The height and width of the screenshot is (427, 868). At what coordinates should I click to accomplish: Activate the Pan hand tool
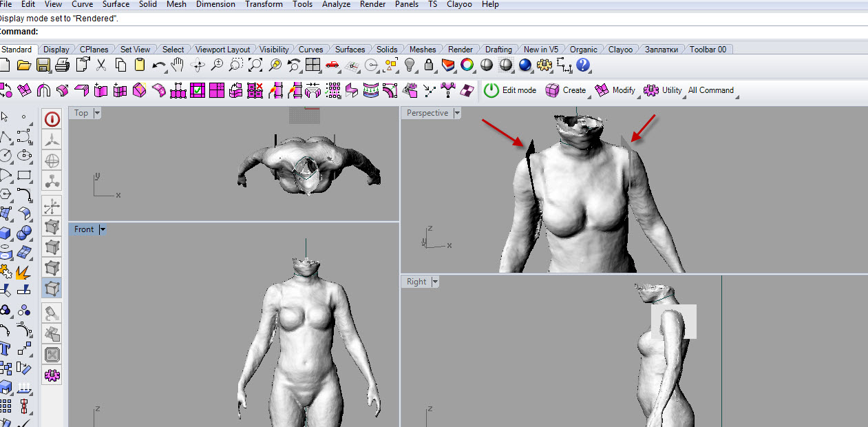tap(178, 65)
